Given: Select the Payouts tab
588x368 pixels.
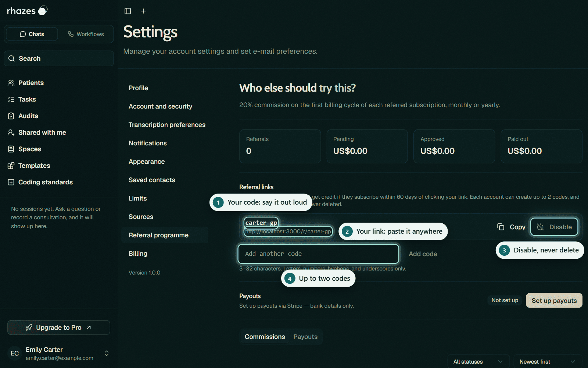Looking at the screenshot, I should [x=305, y=337].
